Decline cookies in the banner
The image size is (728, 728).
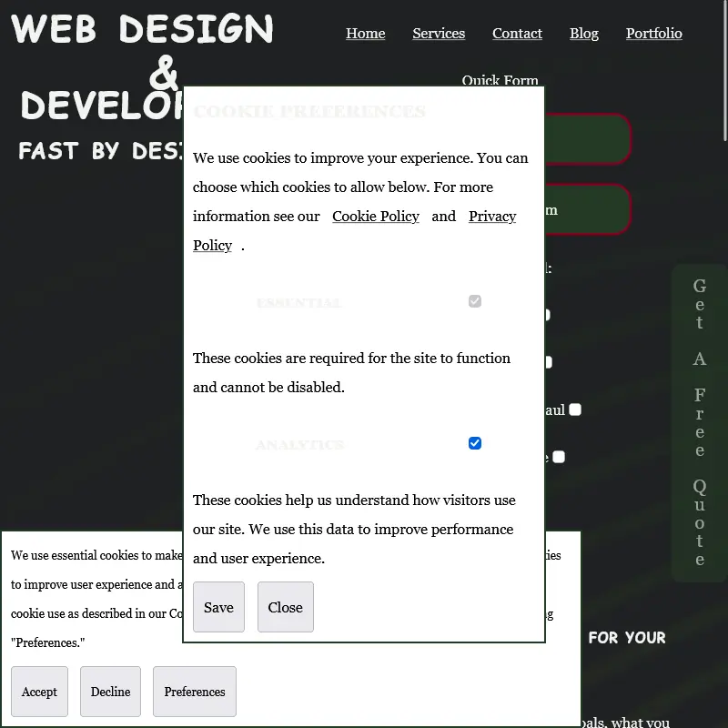[x=110, y=692]
